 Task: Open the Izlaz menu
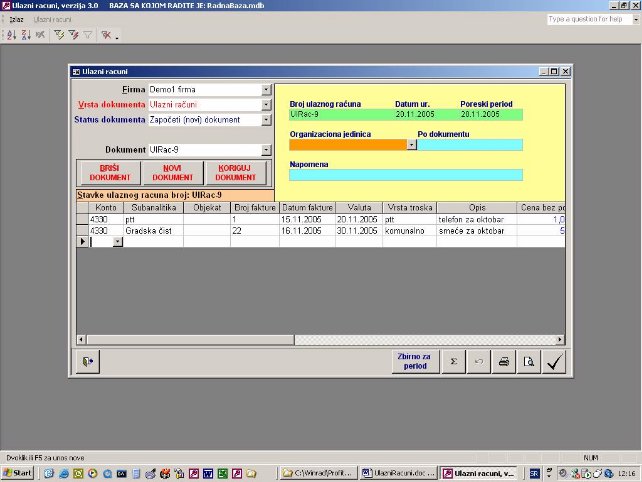point(16,19)
